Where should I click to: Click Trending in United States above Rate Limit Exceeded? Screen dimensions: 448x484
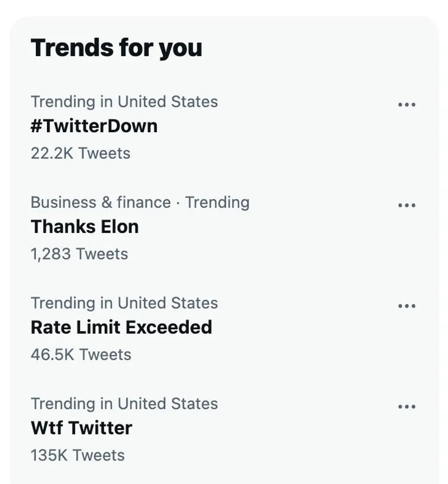124,303
